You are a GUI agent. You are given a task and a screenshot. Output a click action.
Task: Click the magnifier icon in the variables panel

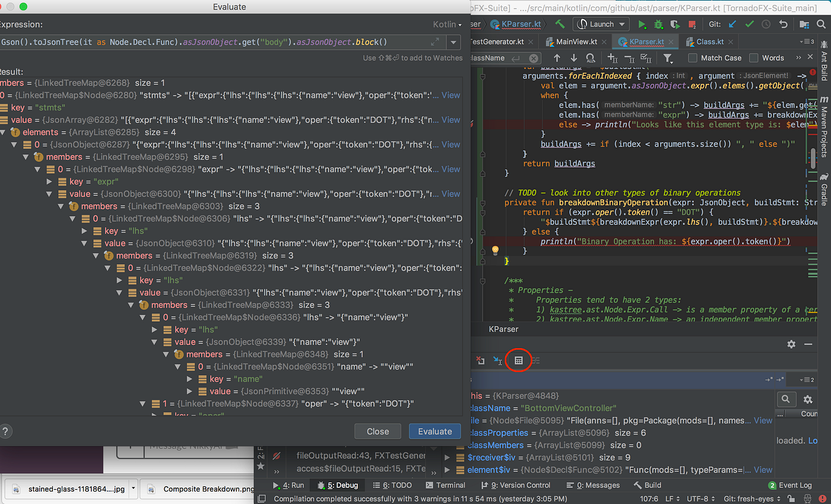coord(786,399)
